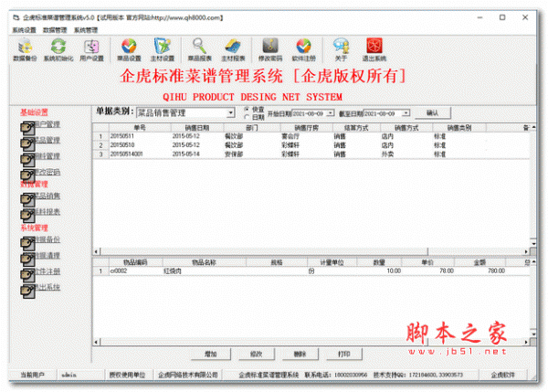Click tag icon beside 退出系统 in sidebar
This screenshot has width=548, height=392.
pyautogui.click(x=27, y=291)
